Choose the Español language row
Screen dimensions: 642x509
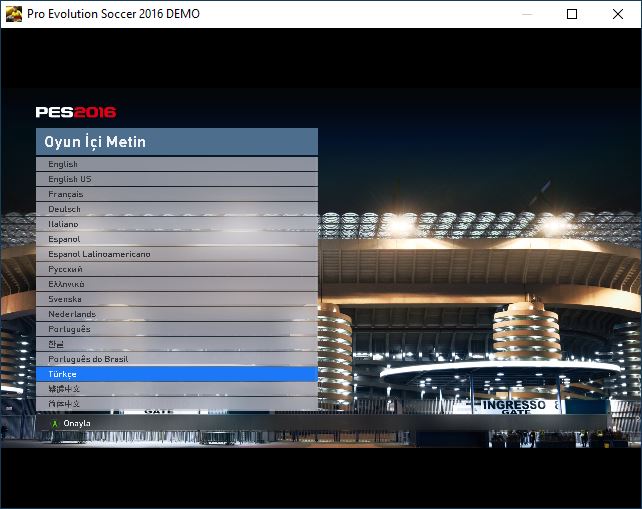(177, 239)
